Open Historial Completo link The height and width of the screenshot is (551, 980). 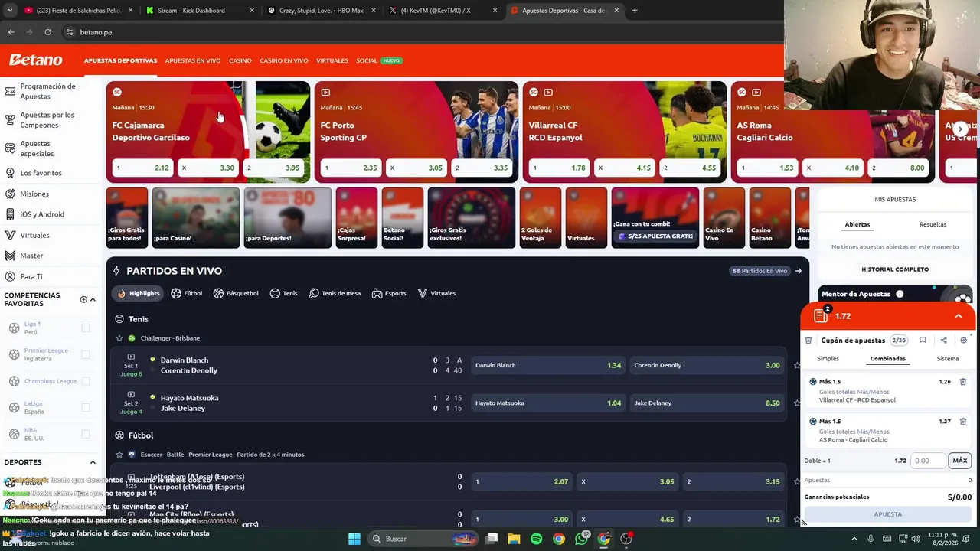(895, 269)
